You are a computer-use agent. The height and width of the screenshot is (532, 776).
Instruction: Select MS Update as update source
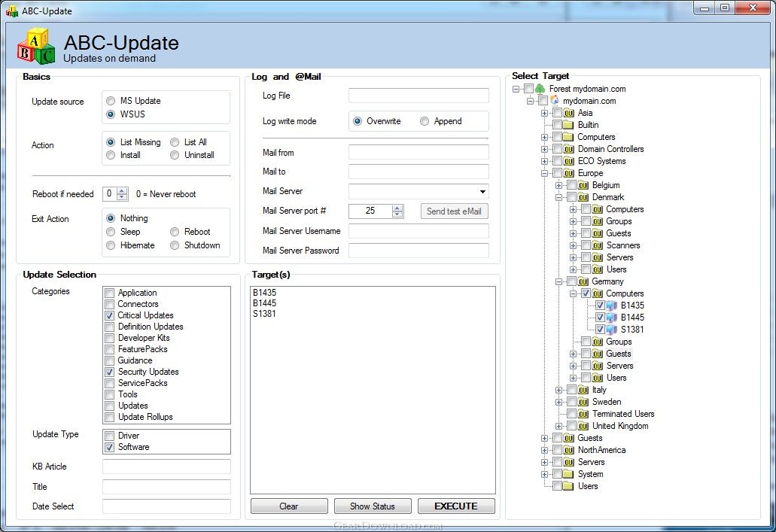(111, 101)
